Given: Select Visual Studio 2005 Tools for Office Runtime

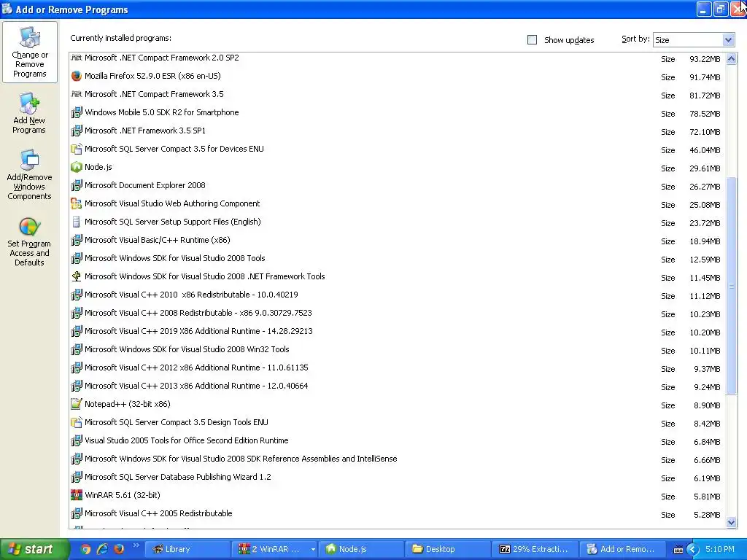Looking at the screenshot, I should [x=398, y=441].
